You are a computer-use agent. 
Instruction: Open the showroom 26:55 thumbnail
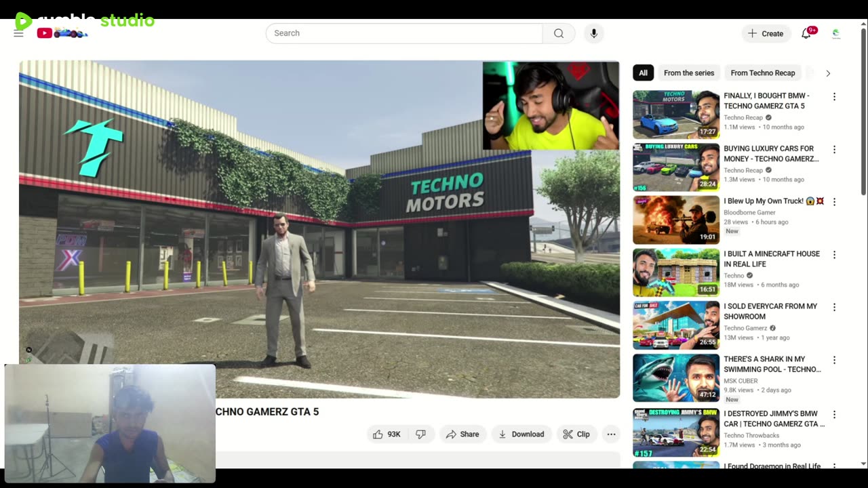[676, 325]
